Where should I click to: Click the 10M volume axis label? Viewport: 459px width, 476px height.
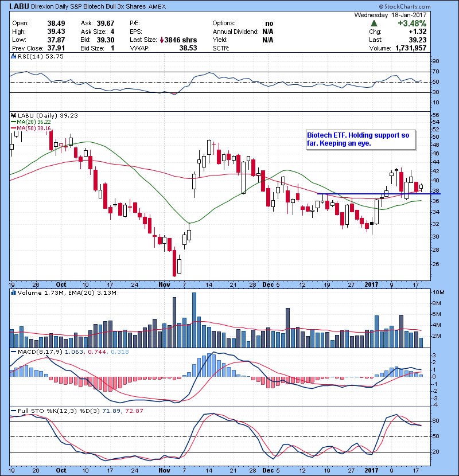click(438, 292)
